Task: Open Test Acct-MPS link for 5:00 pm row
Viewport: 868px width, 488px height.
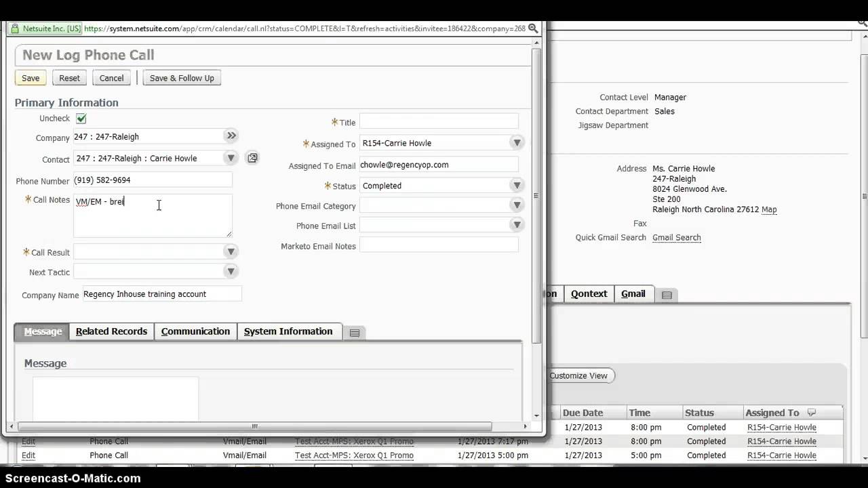Action: (x=354, y=455)
